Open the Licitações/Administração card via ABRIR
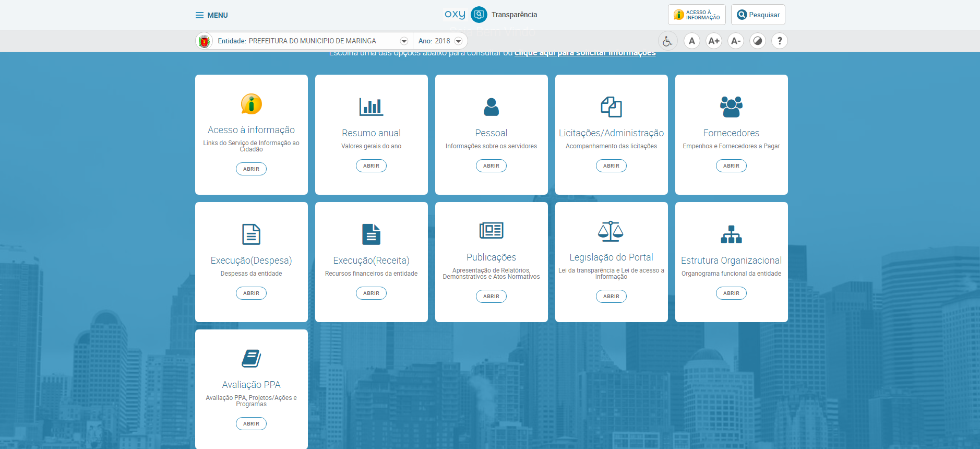 click(611, 166)
